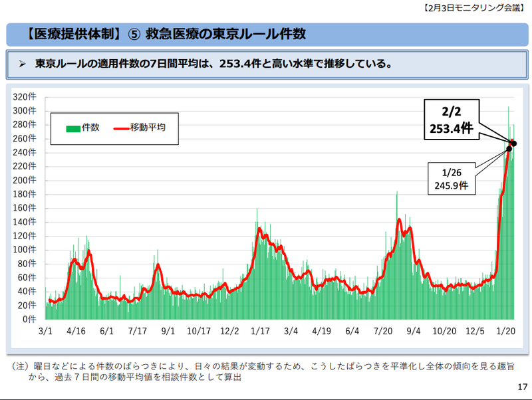The image size is (532, 400).
Task: Click the 7/20 x-axis date label
Action: [383, 331]
